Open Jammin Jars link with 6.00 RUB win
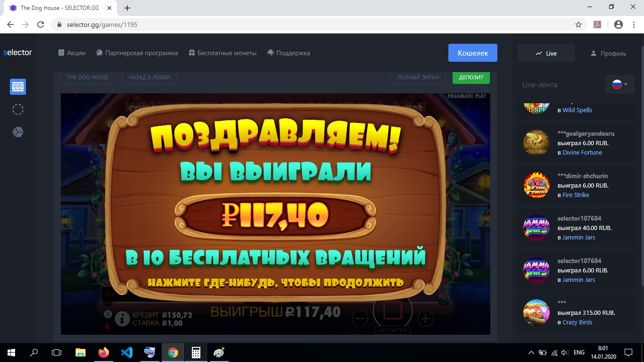Image resolution: width=644 pixels, height=362 pixels. pos(579,280)
